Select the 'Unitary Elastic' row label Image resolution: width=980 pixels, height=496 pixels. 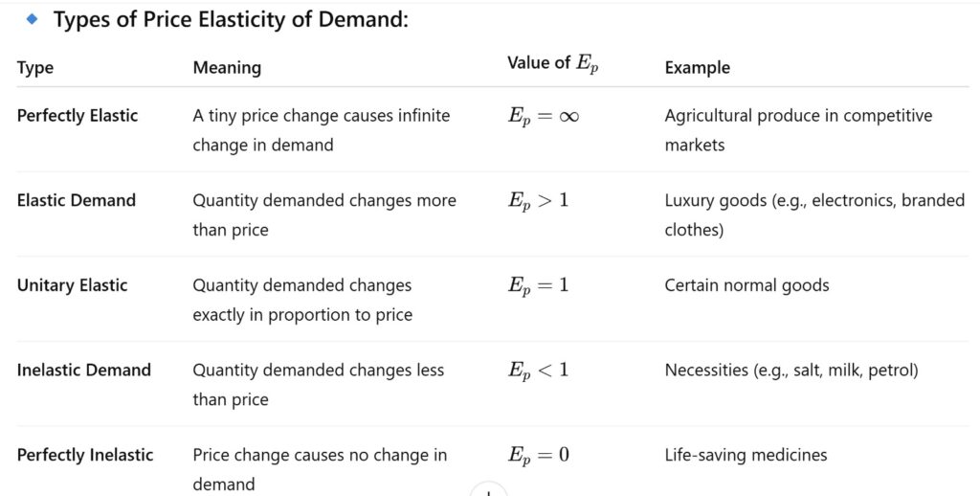pyautogui.click(x=72, y=285)
